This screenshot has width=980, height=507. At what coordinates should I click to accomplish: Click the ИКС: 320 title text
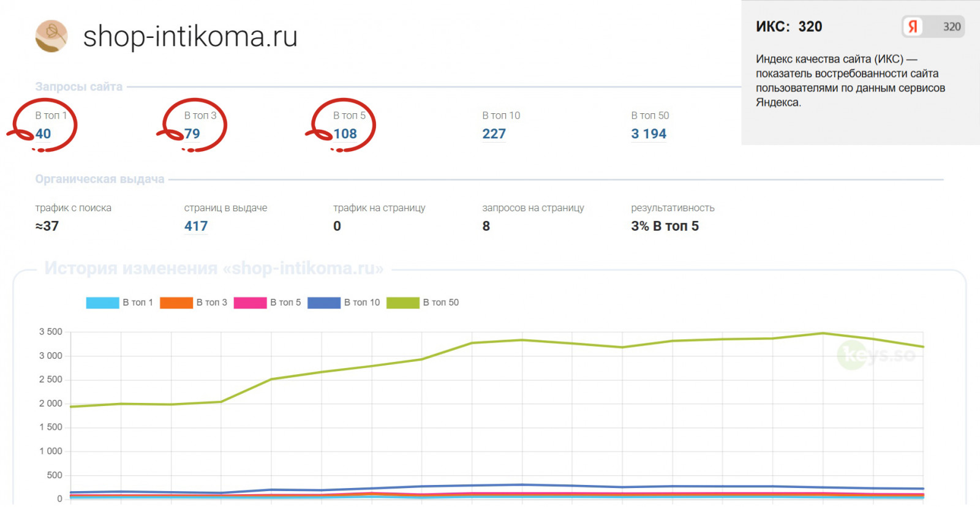pos(789,26)
